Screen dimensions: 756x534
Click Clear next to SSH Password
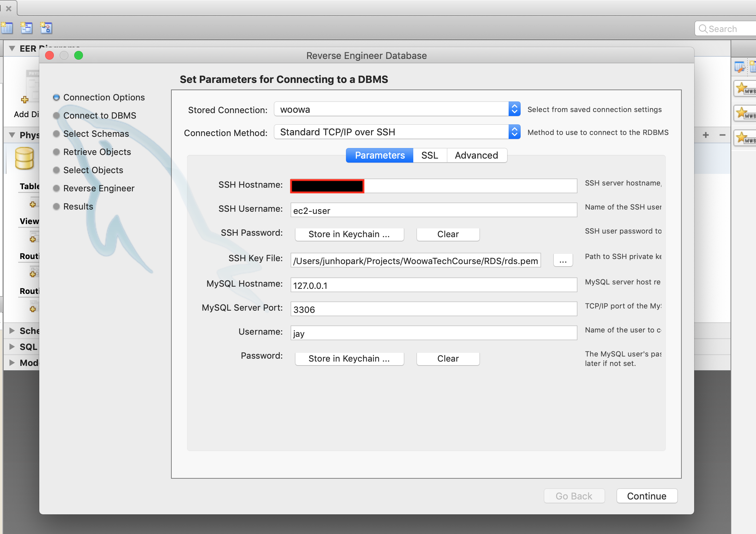tap(448, 234)
